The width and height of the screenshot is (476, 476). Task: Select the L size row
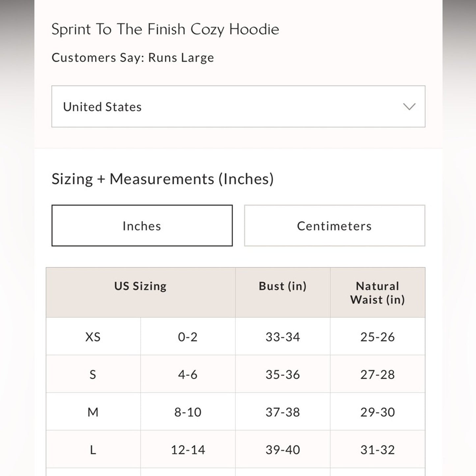[x=93, y=449]
